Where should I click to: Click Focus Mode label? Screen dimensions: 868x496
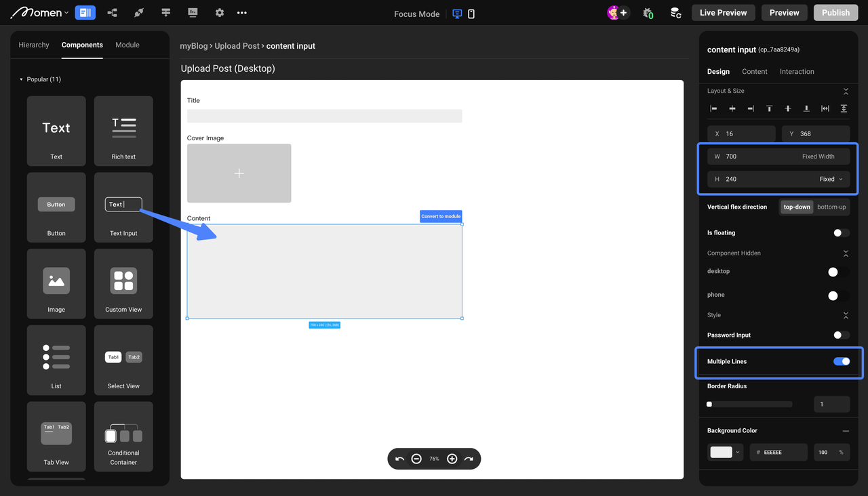[x=416, y=14]
